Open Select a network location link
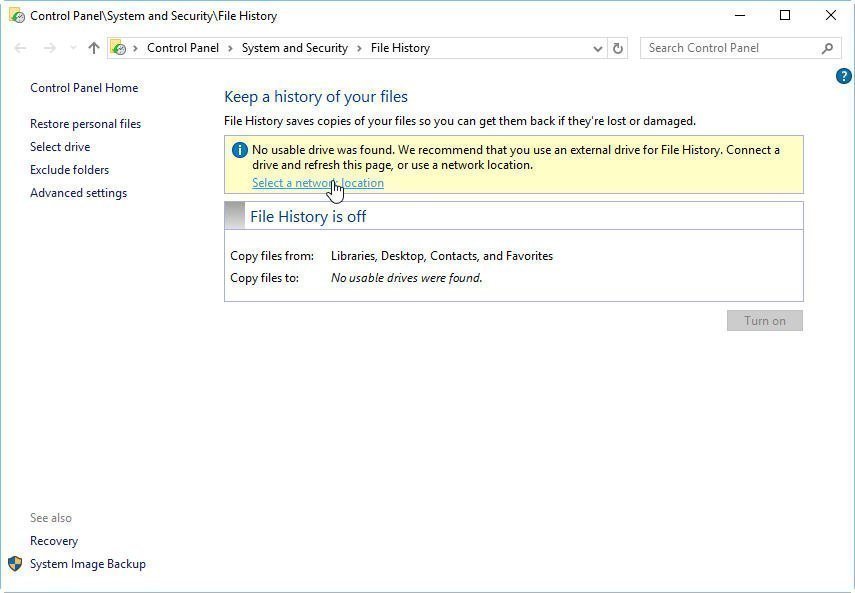This screenshot has width=855, height=593. tap(317, 183)
